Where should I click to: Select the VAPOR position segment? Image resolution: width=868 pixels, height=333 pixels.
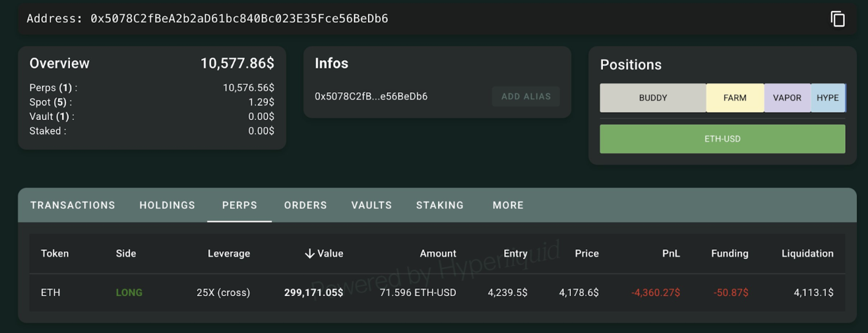tap(787, 98)
